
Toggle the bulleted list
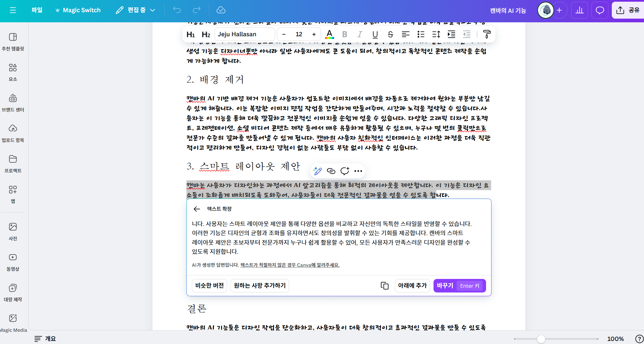point(421,34)
